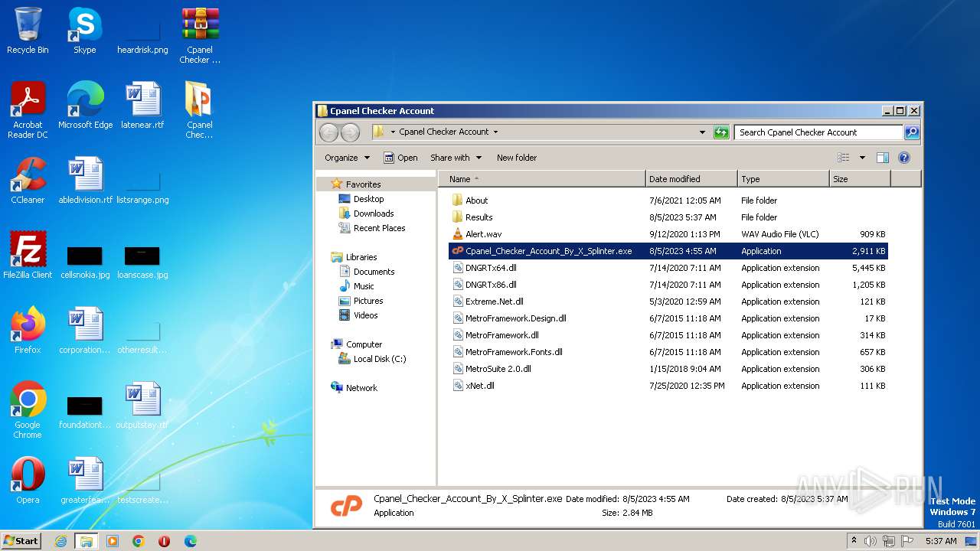This screenshot has height=551, width=980.
Task: Open Firefox desktop shortcut
Action: (x=28, y=331)
